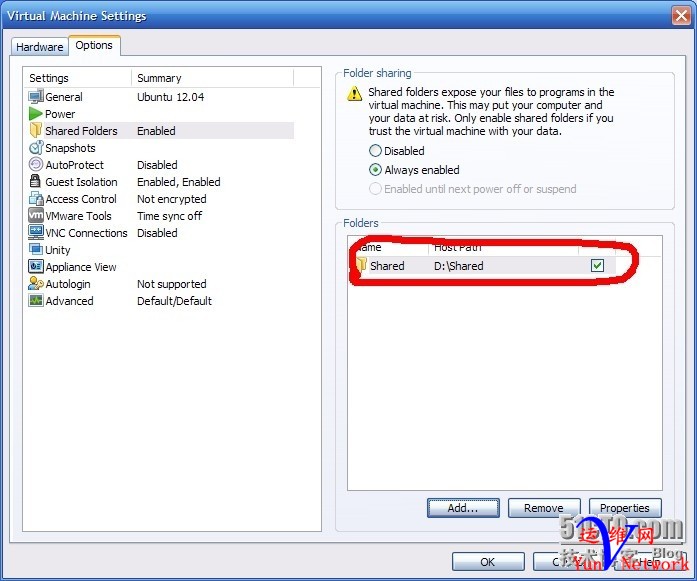697x581 pixels.
Task: Select the Access Control row label
Action: (x=81, y=199)
